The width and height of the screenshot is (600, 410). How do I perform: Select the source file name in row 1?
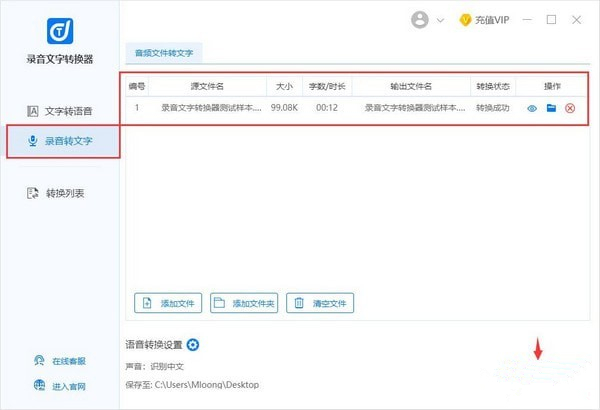[211, 108]
